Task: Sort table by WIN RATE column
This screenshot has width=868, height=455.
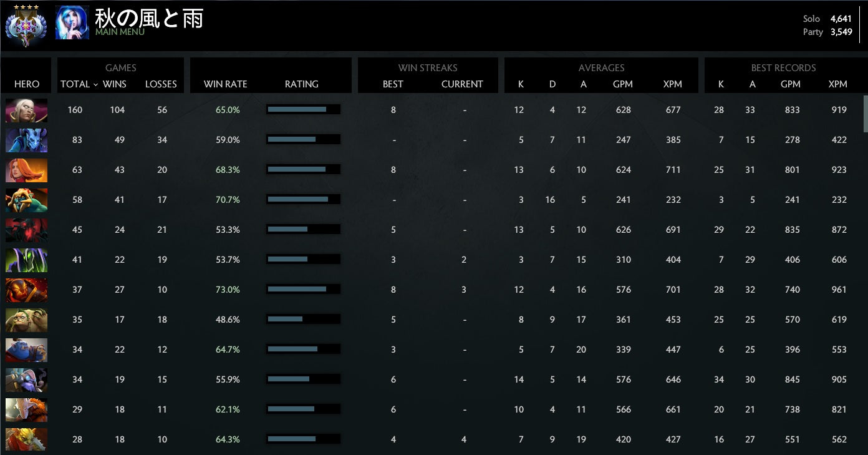Action: [x=225, y=84]
